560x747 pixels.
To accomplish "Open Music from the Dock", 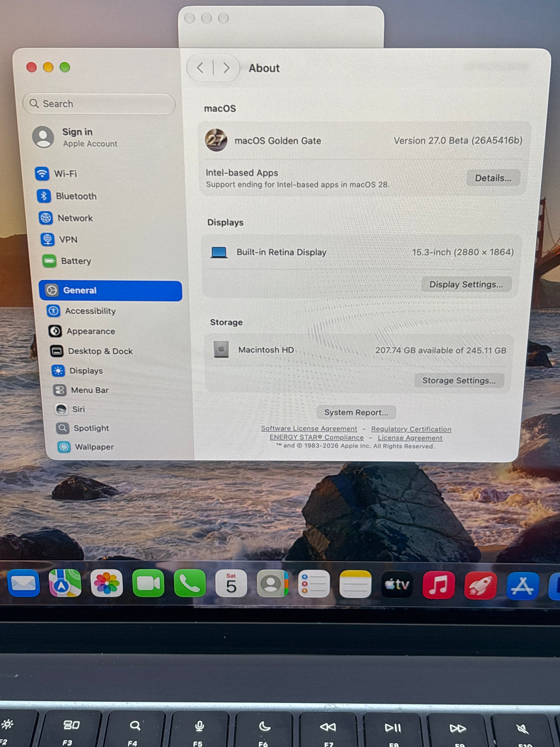I will [439, 585].
